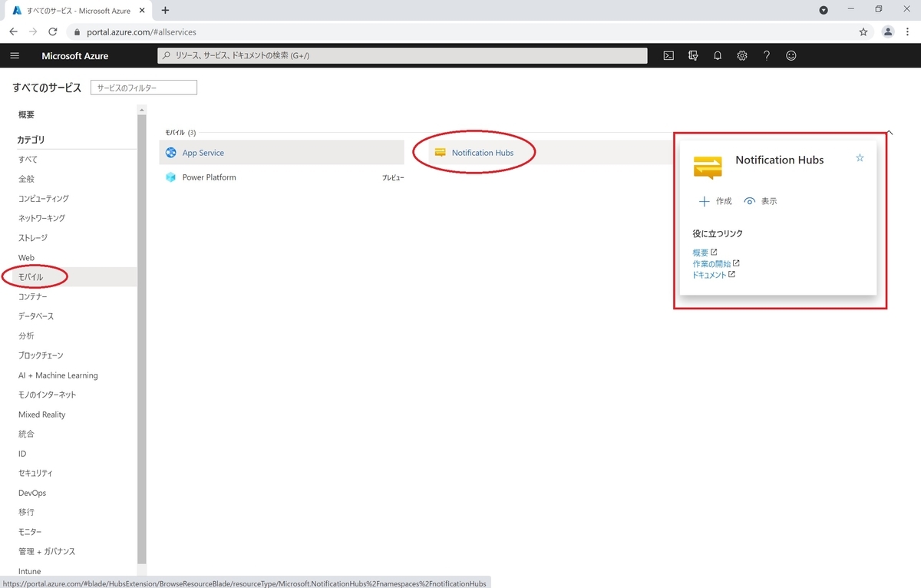Click the Power Platform icon
Screen dimensions: 921x588
(171, 177)
